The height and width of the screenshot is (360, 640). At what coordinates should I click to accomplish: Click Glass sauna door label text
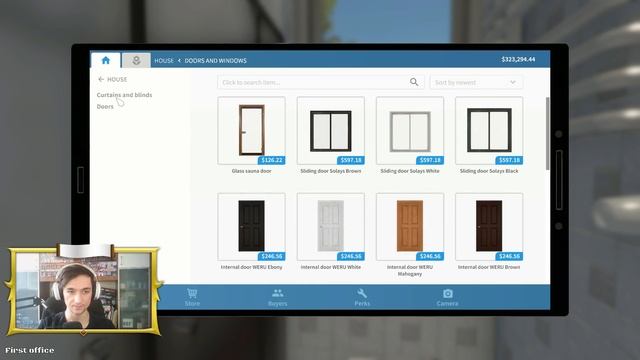point(251,171)
